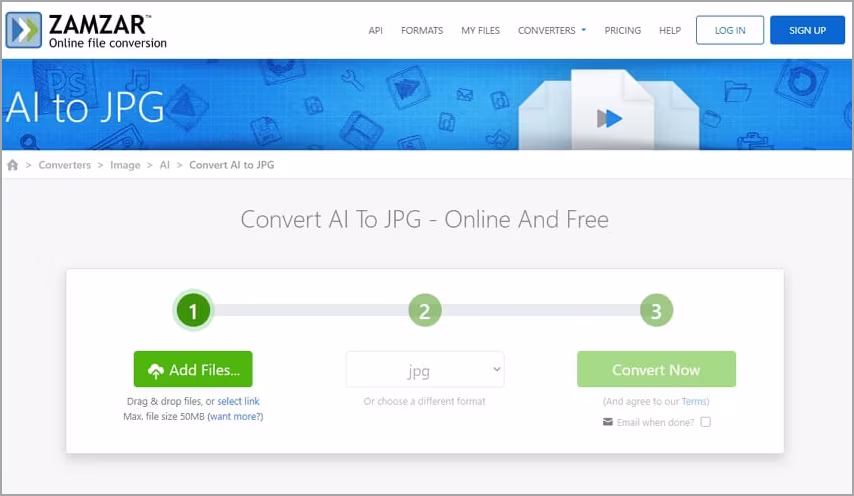854x496 pixels.
Task: Click the Log In button
Action: pyautogui.click(x=730, y=30)
